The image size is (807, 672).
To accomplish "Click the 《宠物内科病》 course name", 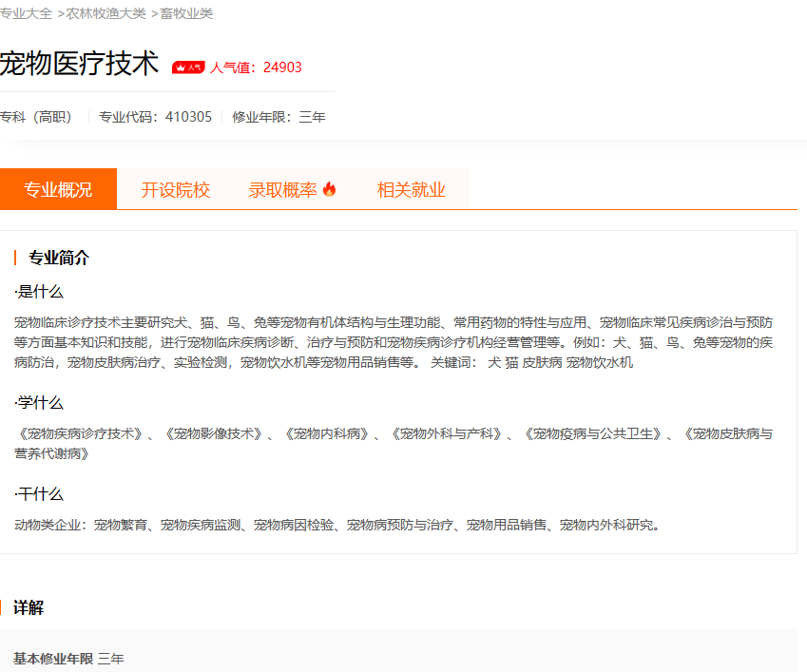I will pyautogui.click(x=327, y=433).
